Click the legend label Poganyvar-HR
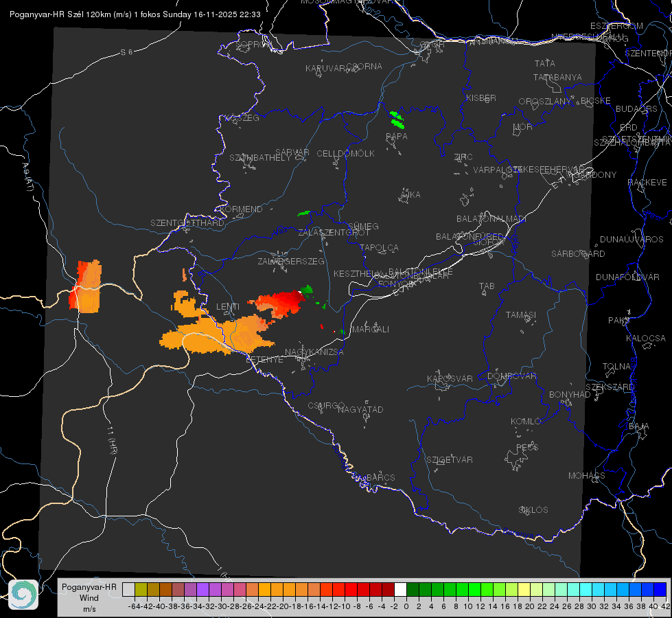 pos(89,586)
